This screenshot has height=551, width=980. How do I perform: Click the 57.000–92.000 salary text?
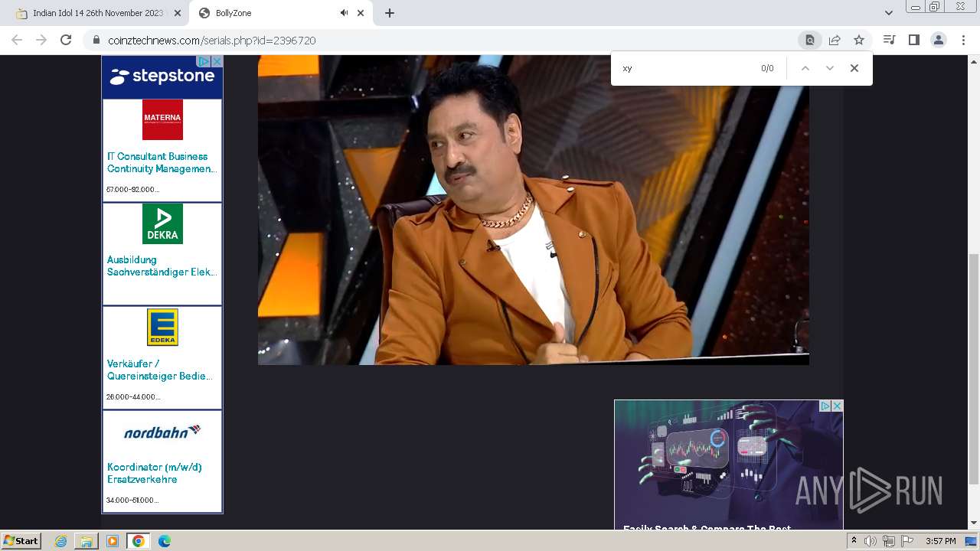(132, 189)
